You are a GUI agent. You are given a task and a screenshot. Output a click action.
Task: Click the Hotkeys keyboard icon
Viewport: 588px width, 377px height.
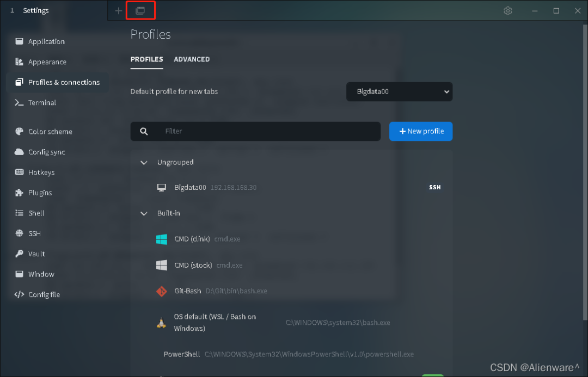click(19, 172)
